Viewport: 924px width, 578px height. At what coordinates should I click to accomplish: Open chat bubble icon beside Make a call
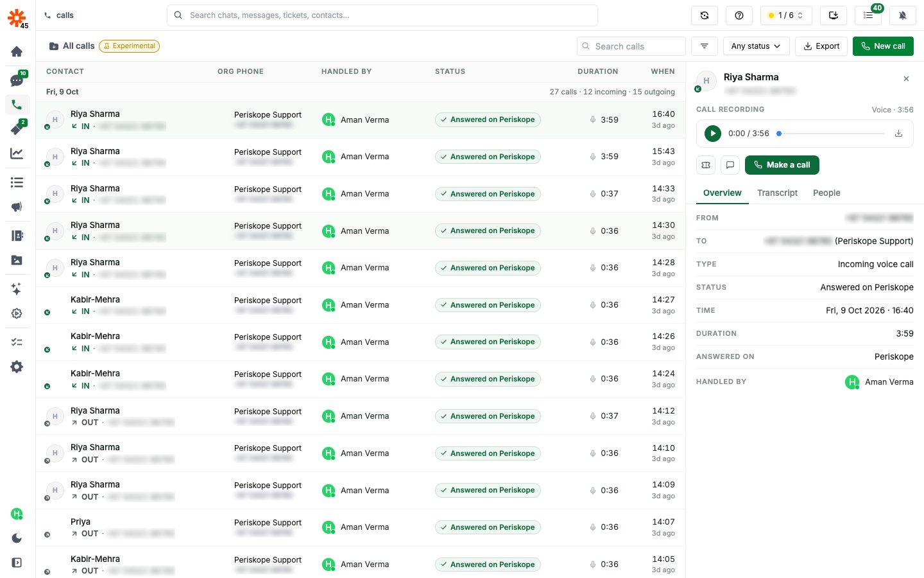[x=730, y=165]
